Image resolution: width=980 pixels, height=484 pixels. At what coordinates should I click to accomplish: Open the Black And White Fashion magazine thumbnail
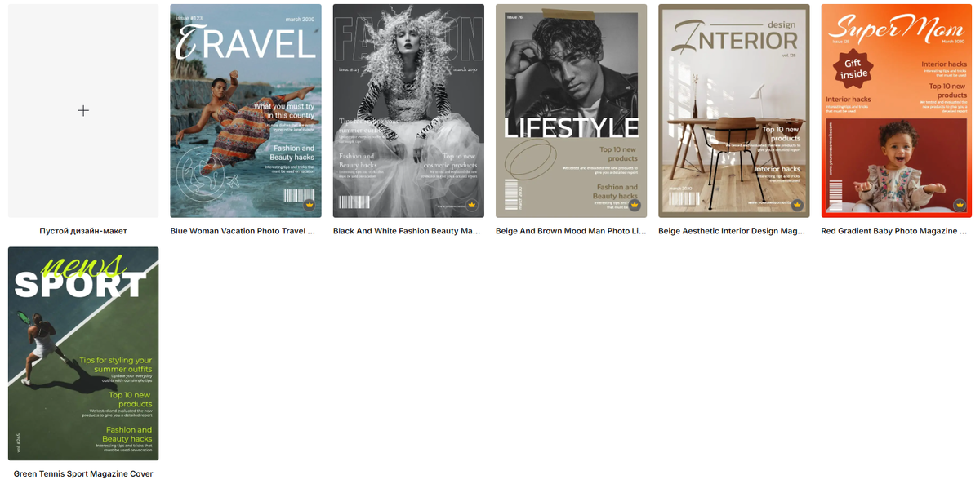[408, 111]
